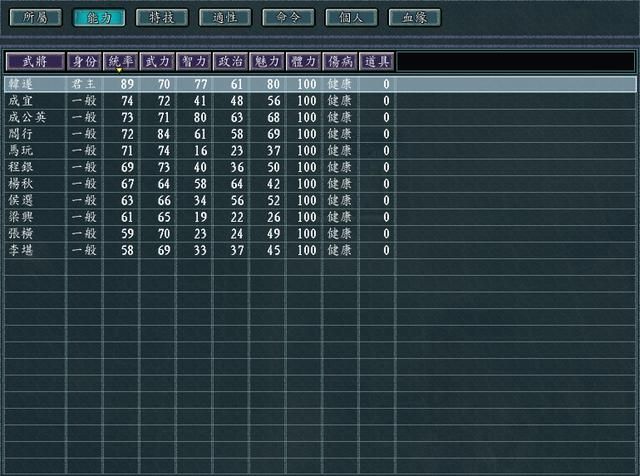Select the 適性 tab

click(224, 17)
